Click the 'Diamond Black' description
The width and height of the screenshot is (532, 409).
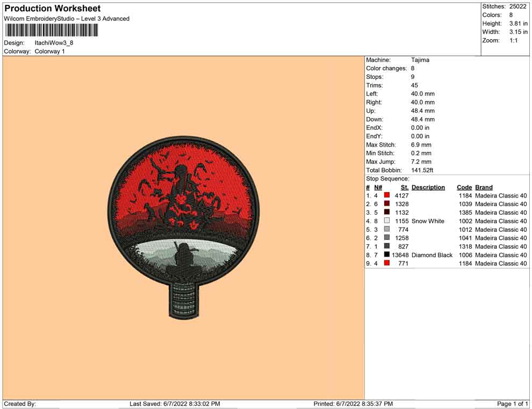point(432,255)
